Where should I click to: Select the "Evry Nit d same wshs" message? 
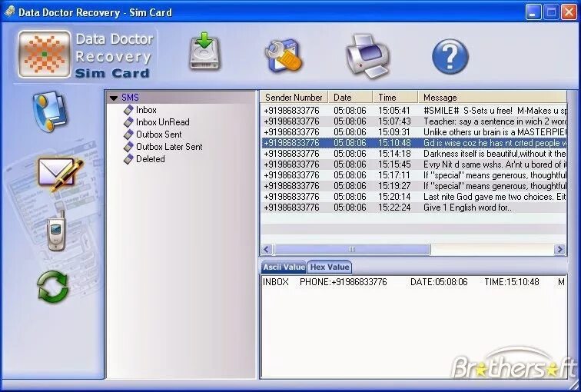[x=414, y=164]
